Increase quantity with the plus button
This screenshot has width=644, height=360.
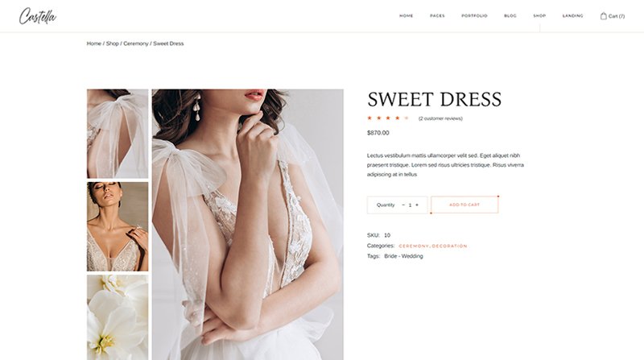click(x=417, y=205)
